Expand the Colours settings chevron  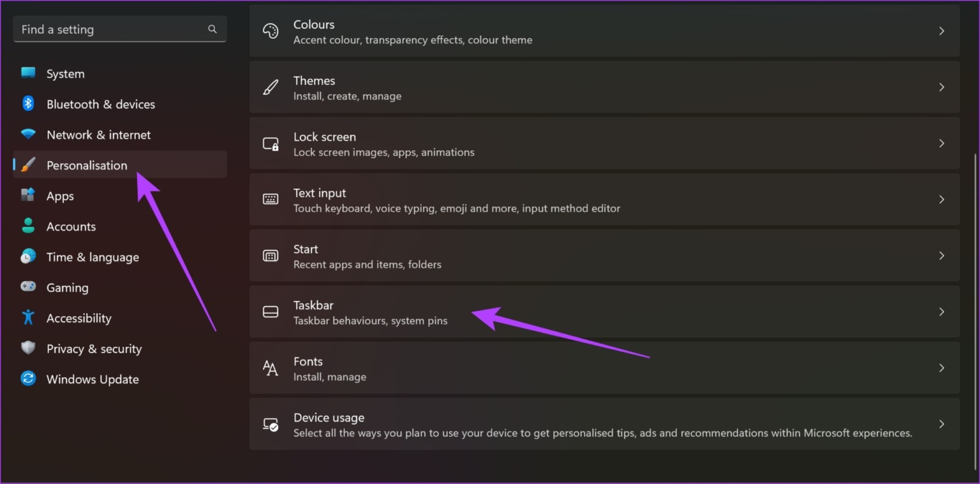[x=942, y=31]
